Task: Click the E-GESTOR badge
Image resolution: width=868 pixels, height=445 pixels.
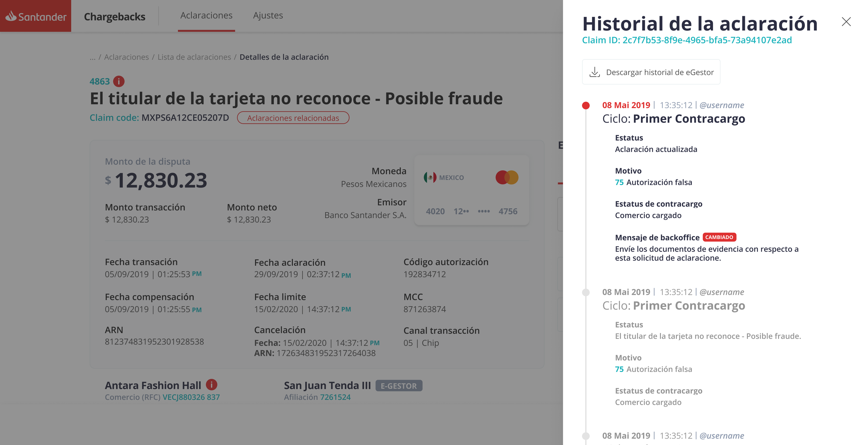Action: [x=399, y=386]
